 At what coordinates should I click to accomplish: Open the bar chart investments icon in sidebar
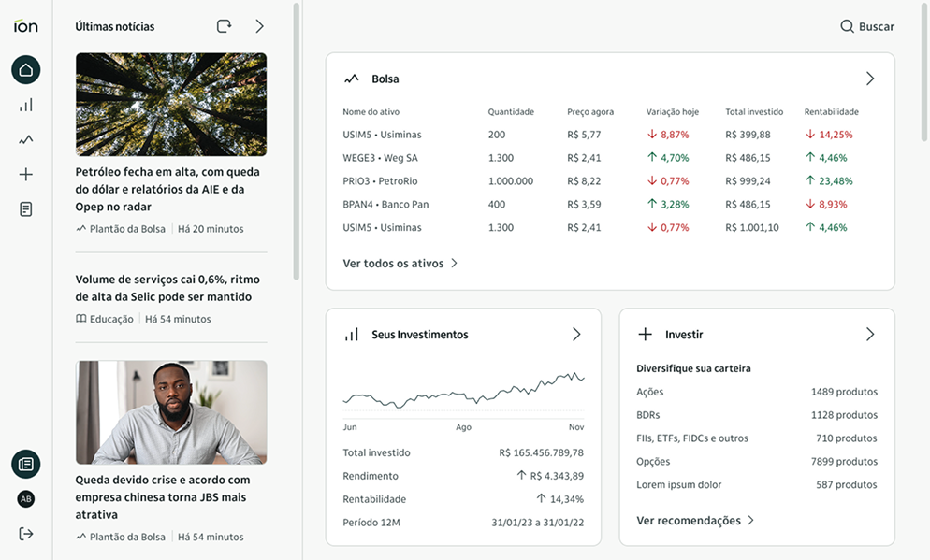[x=25, y=105]
